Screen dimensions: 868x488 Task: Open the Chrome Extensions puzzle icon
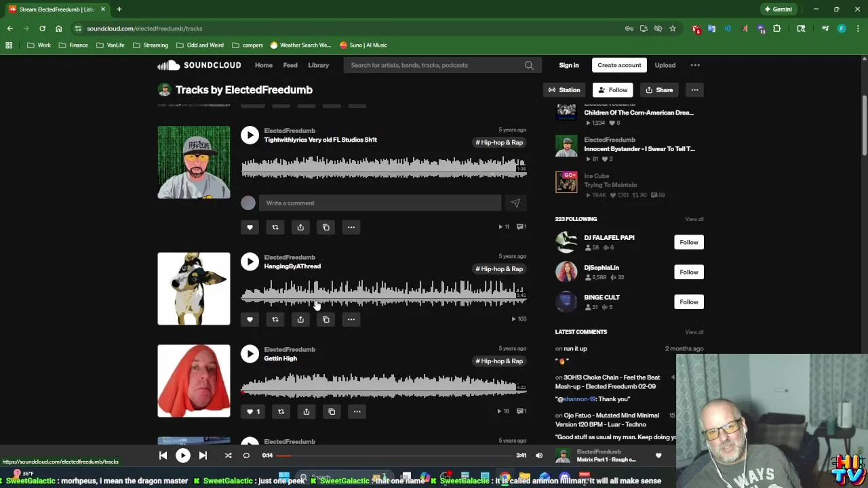click(x=777, y=28)
